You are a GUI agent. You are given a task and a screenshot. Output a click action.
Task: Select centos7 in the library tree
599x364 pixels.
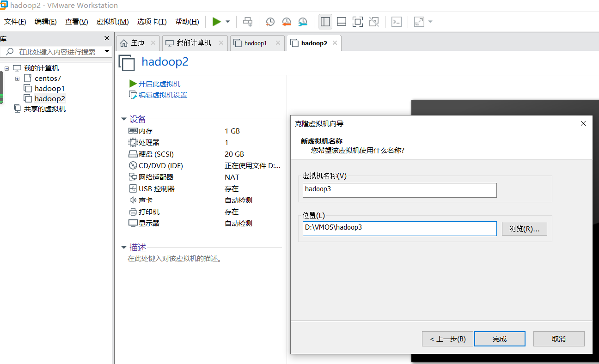tap(48, 79)
